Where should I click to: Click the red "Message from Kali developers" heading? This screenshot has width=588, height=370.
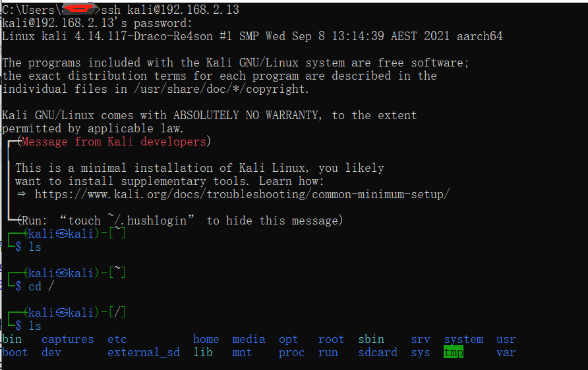point(113,142)
